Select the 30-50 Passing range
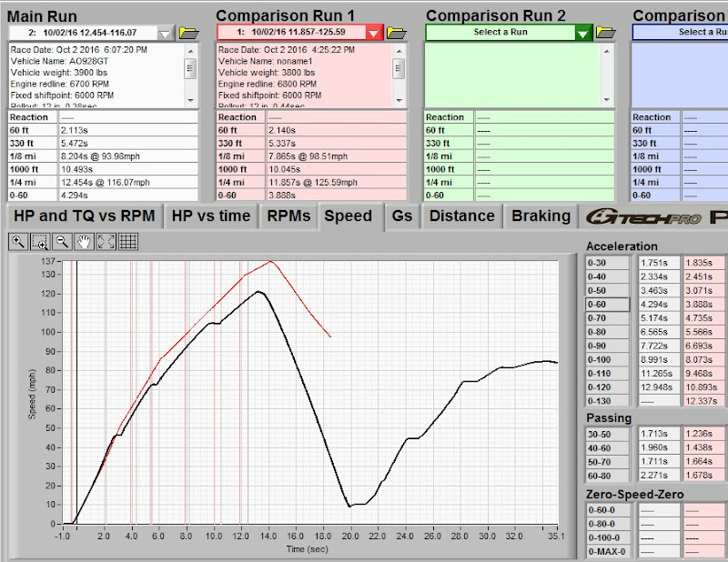This screenshot has height=562, width=728. point(608,435)
